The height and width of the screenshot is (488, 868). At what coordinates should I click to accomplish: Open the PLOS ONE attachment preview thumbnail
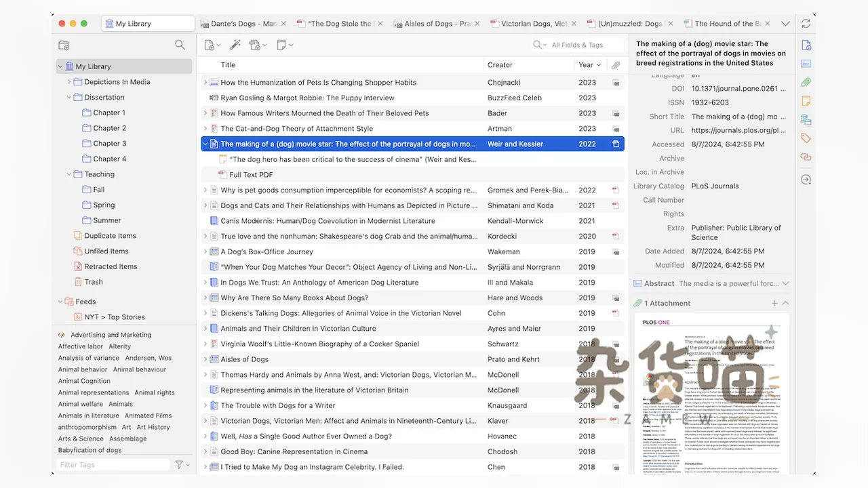click(x=712, y=394)
